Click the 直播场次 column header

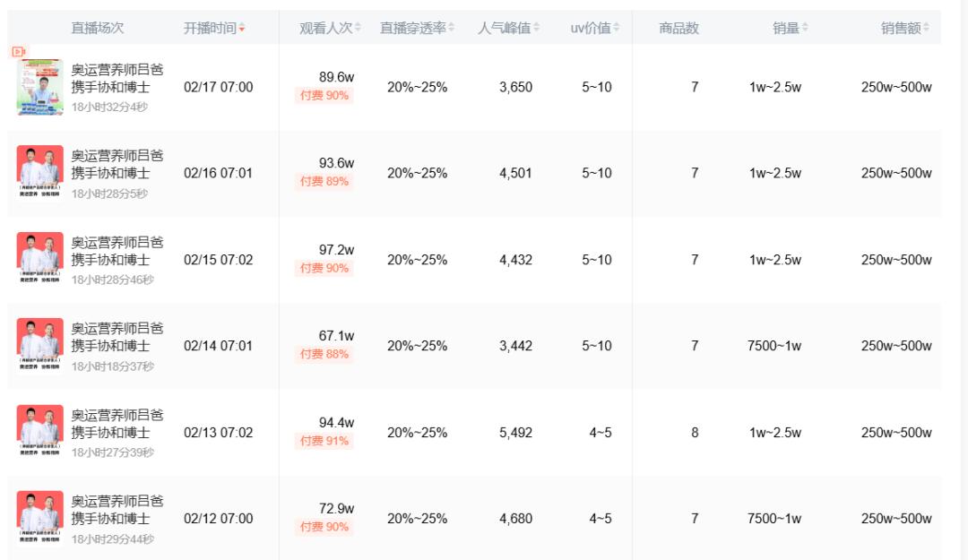(x=98, y=29)
